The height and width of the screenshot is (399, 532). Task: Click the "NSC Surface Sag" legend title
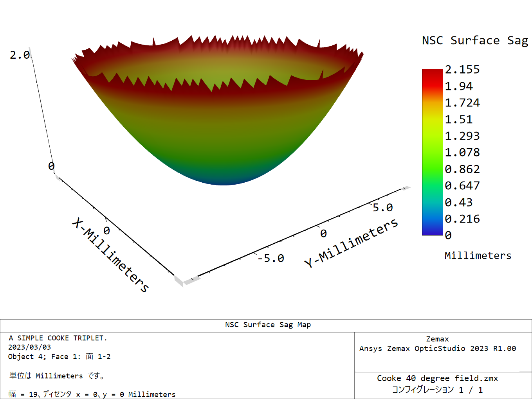click(475, 41)
